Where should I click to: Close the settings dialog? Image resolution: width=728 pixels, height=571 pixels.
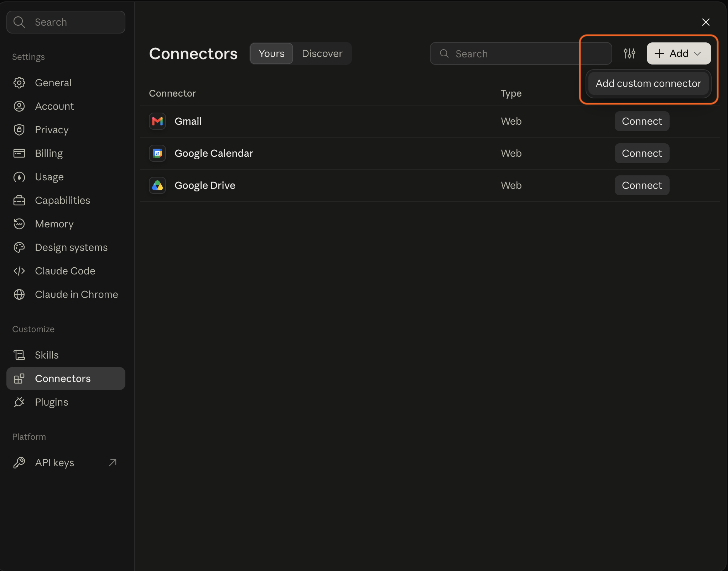[x=706, y=22]
